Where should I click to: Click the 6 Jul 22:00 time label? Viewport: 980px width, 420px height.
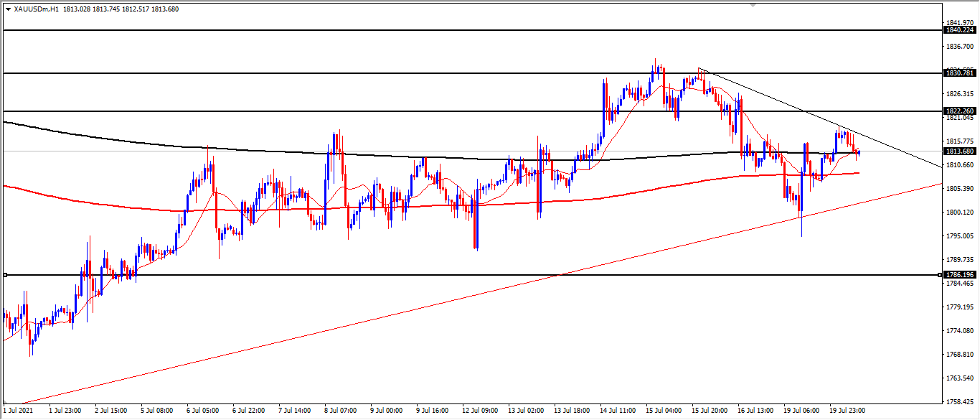[x=249, y=411]
